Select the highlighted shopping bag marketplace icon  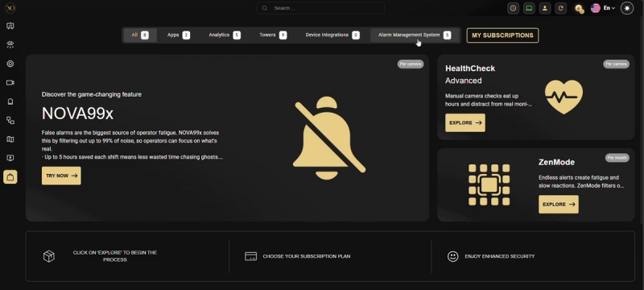(10, 177)
